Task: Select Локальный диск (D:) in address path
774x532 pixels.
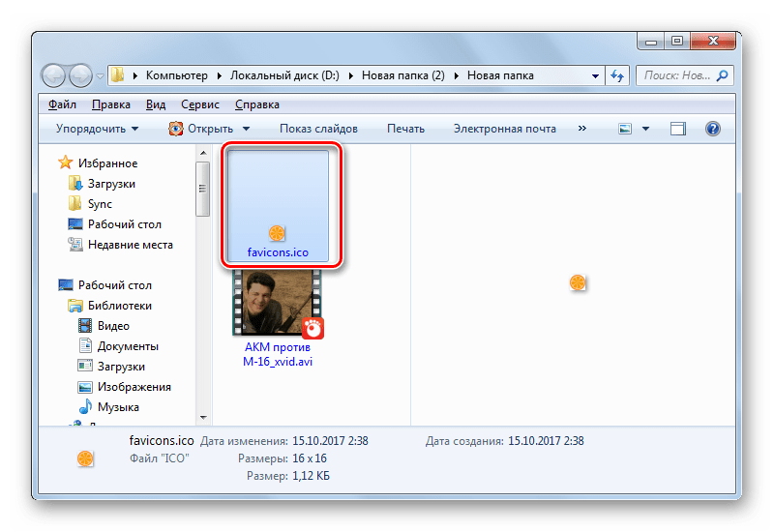Action: (x=284, y=75)
